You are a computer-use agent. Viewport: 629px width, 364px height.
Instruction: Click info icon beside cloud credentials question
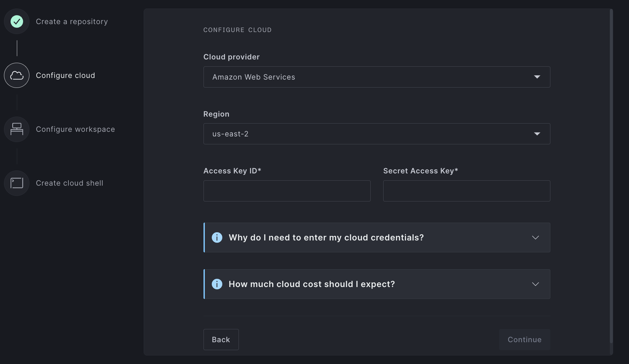pyautogui.click(x=217, y=237)
